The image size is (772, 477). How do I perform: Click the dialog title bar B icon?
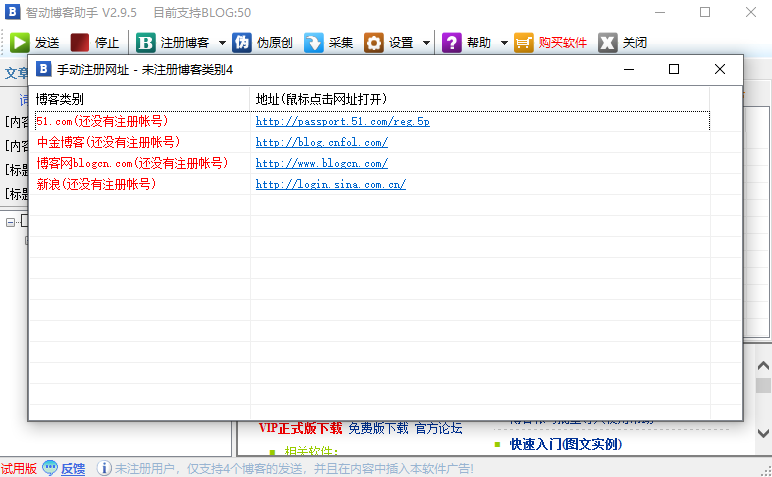point(43,69)
